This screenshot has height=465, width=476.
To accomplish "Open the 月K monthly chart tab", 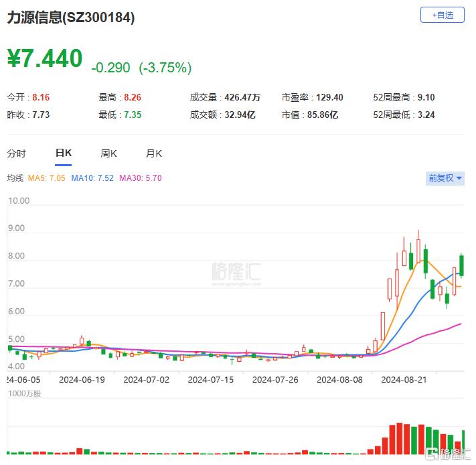I will click(x=155, y=155).
